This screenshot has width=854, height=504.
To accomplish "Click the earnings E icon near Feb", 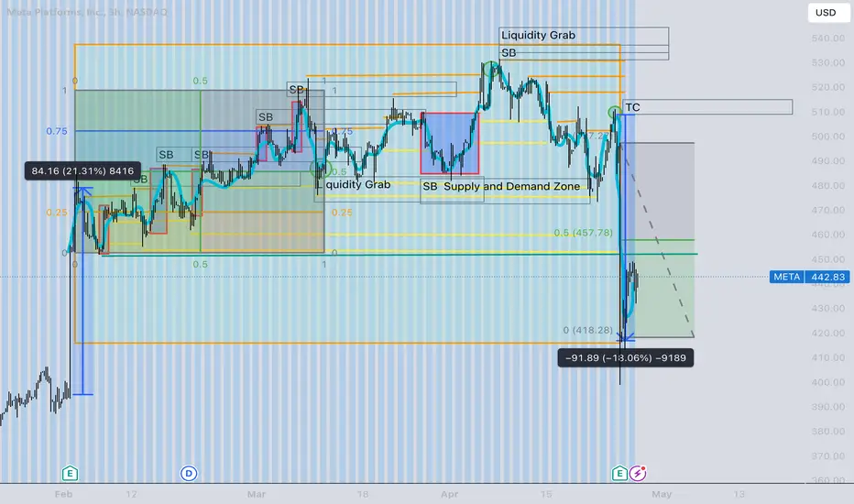I will (70, 474).
